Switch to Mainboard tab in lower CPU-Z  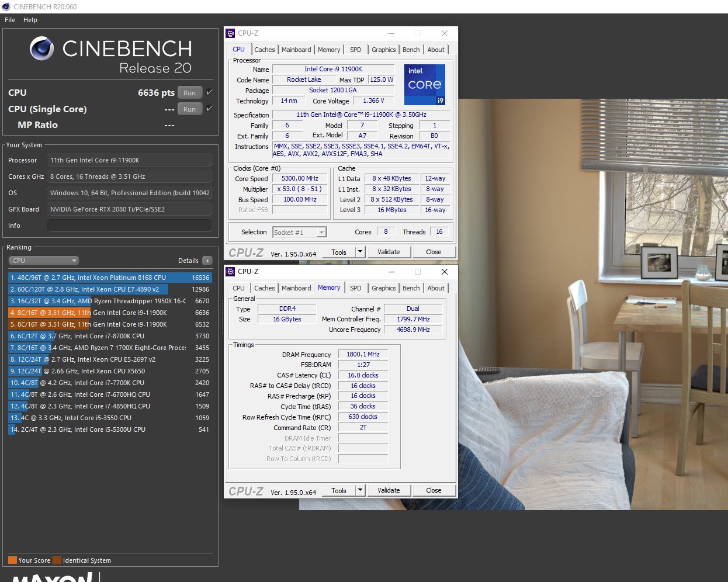pos(296,288)
